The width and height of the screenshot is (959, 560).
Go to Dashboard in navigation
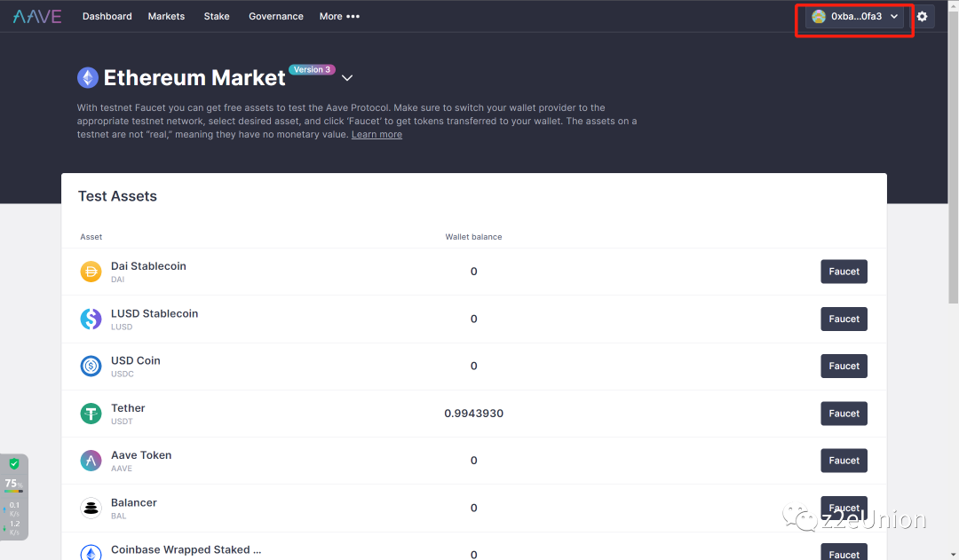107,16
